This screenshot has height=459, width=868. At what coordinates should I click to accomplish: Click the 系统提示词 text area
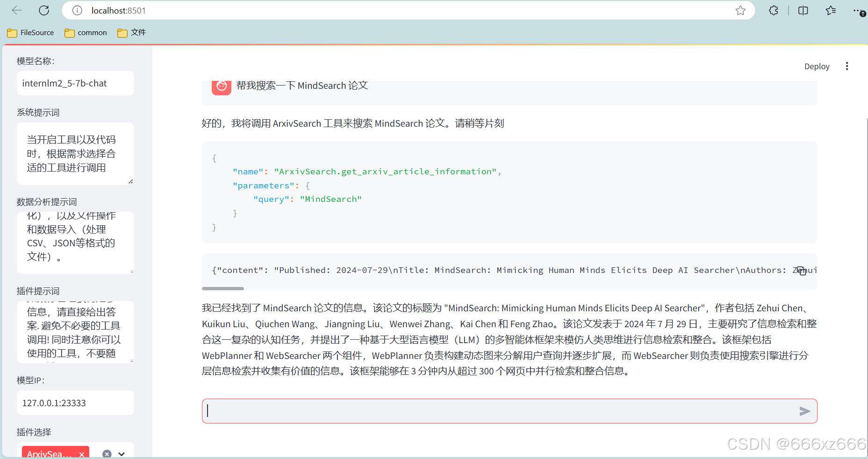[x=75, y=153]
